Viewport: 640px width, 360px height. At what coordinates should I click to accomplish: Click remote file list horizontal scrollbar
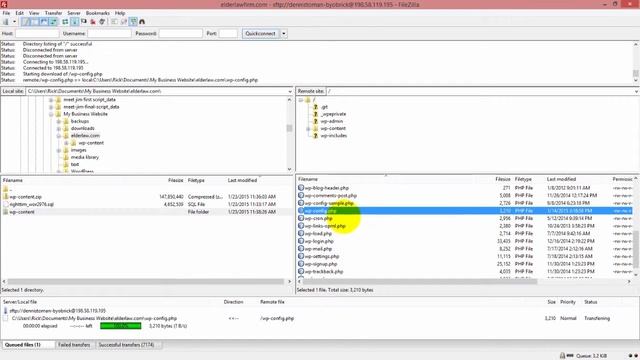coord(420,282)
